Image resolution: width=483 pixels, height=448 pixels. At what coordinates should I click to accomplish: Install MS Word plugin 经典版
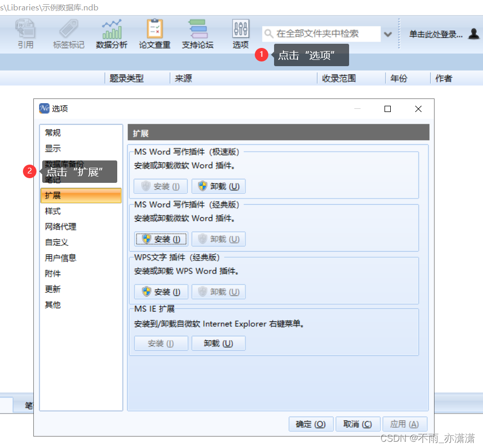[x=161, y=239]
